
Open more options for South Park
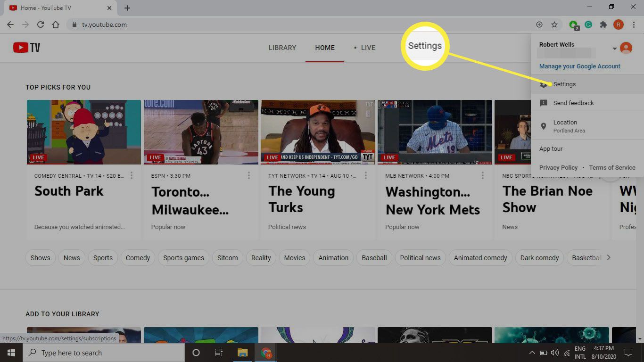(x=132, y=175)
